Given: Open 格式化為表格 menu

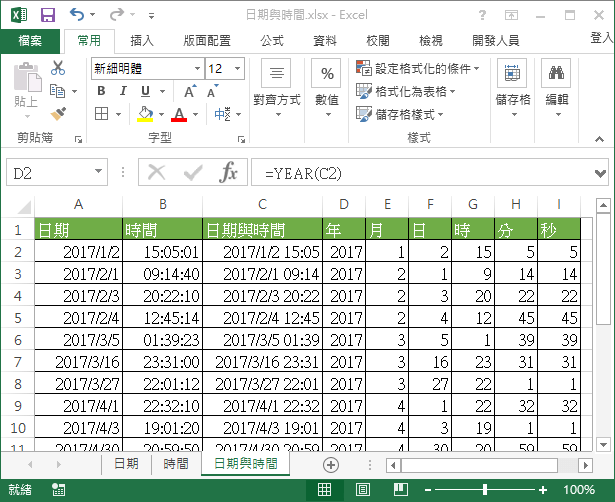Looking at the screenshot, I should pyautogui.click(x=405, y=91).
